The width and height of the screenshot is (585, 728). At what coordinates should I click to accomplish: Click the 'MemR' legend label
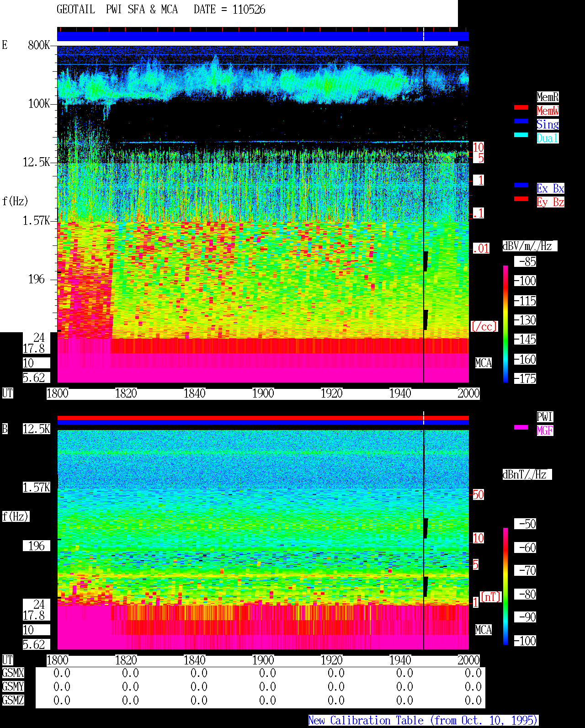pyautogui.click(x=548, y=97)
